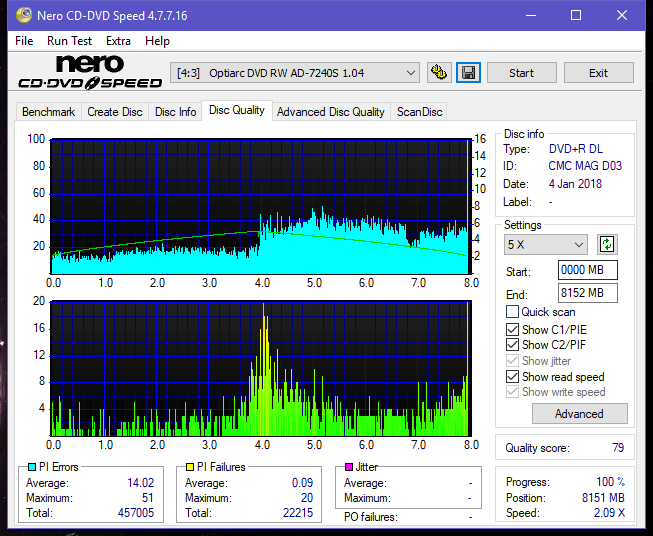Click the yellow PI Failures color swatch

tap(190, 467)
